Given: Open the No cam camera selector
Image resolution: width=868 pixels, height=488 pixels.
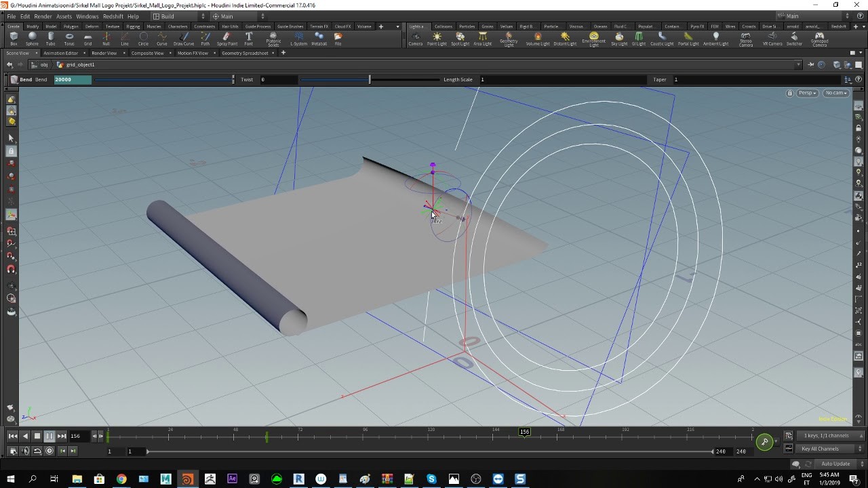Looking at the screenshot, I should tap(836, 93).
